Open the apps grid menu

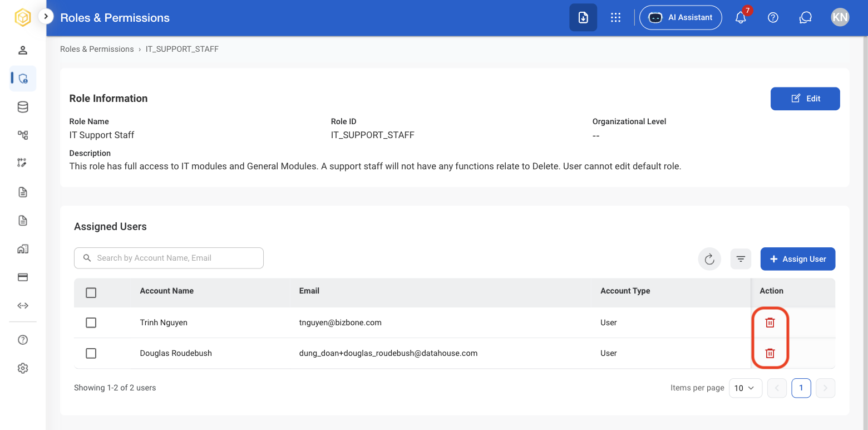pos(615,17)
